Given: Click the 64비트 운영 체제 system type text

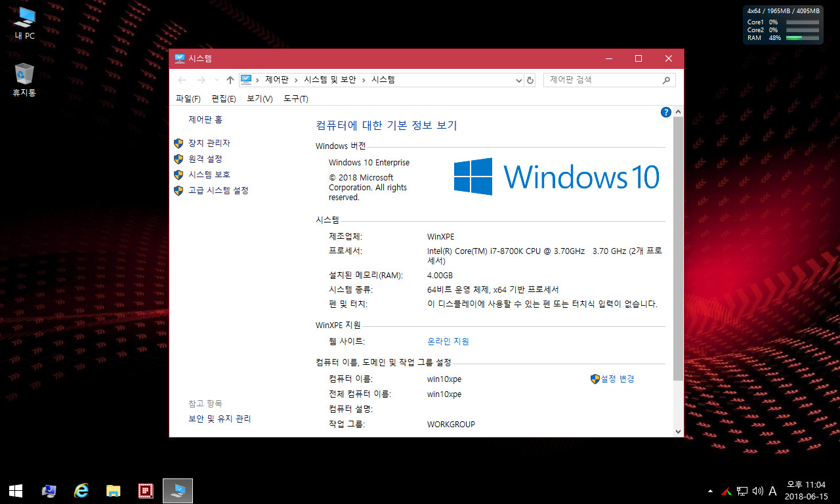Looking at the screenshot, I should coord(493,289).
